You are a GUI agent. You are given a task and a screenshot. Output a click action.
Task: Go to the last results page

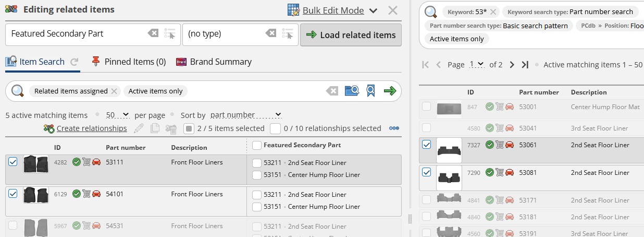525,65
